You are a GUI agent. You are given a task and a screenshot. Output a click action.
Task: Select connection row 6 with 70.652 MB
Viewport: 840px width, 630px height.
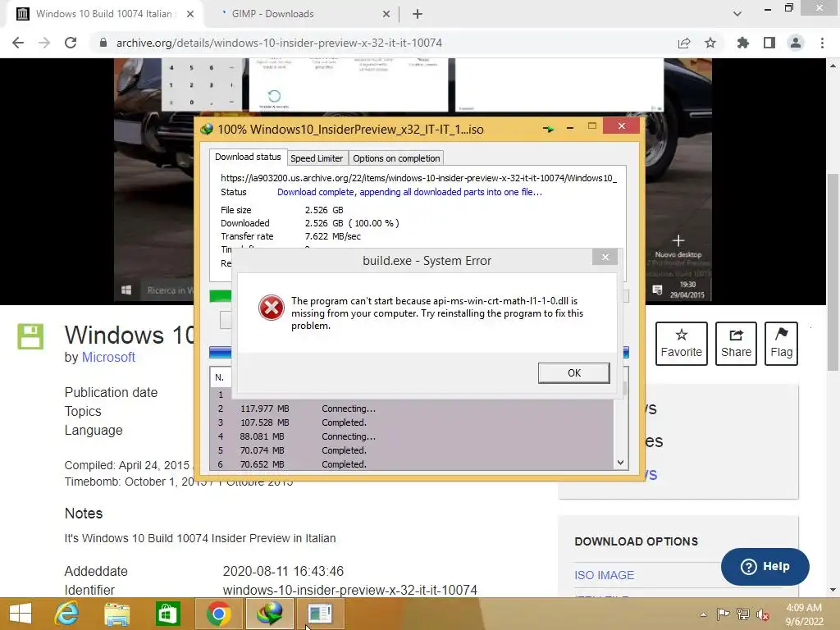(x=412, y=464)
